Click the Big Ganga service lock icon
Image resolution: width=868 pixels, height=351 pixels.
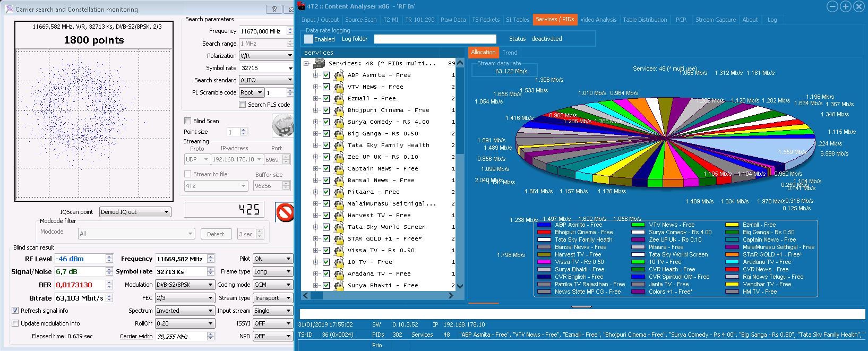click(339, 134)
